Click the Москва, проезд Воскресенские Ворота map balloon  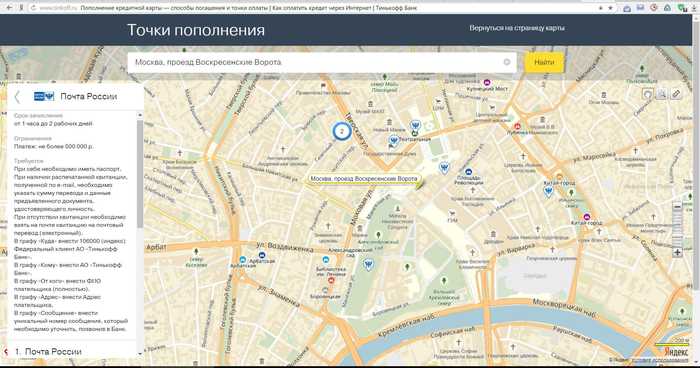[364, 179]
